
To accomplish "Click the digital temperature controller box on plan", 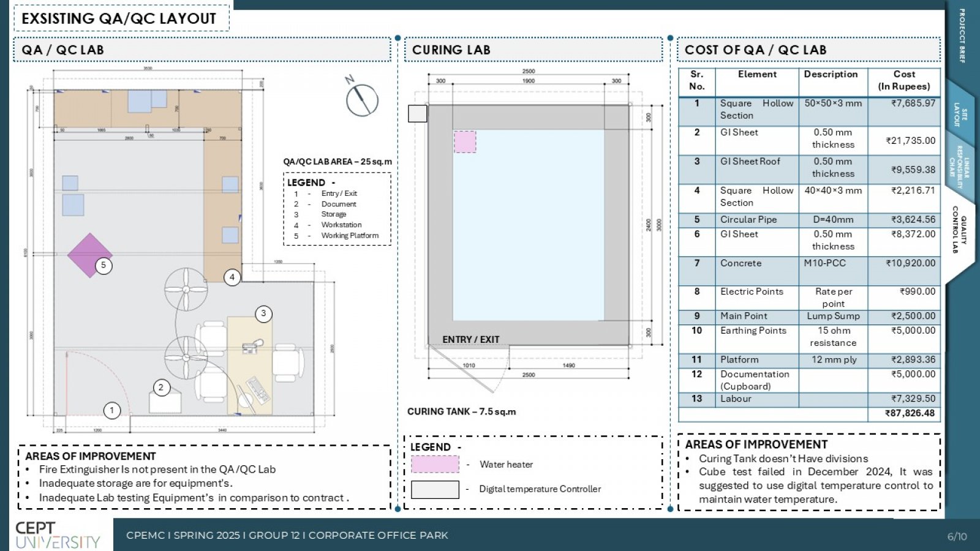I will (x=418, y=113).
